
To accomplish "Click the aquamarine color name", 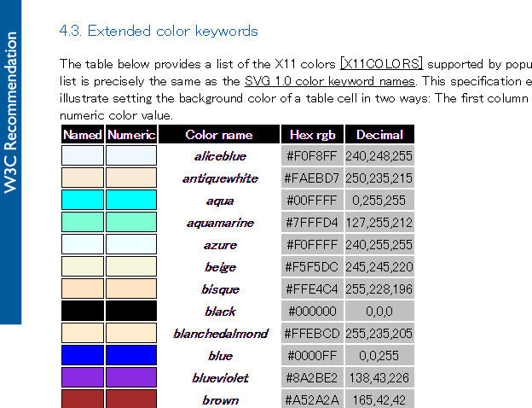I will coord(220,223).
